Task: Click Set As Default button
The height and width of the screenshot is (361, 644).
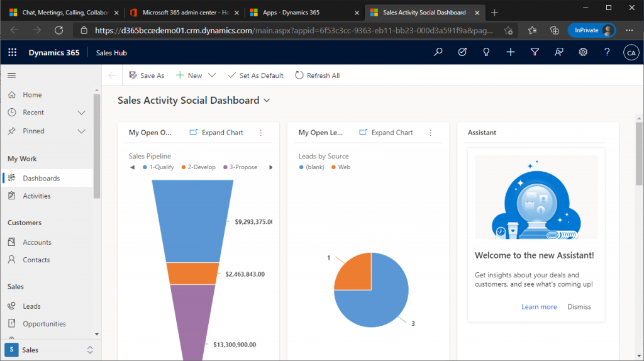Action: 255,75
